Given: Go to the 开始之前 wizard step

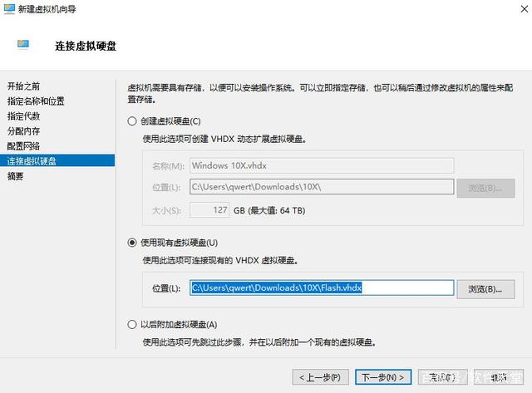Looking at the screenshot, I should (23, 86).
